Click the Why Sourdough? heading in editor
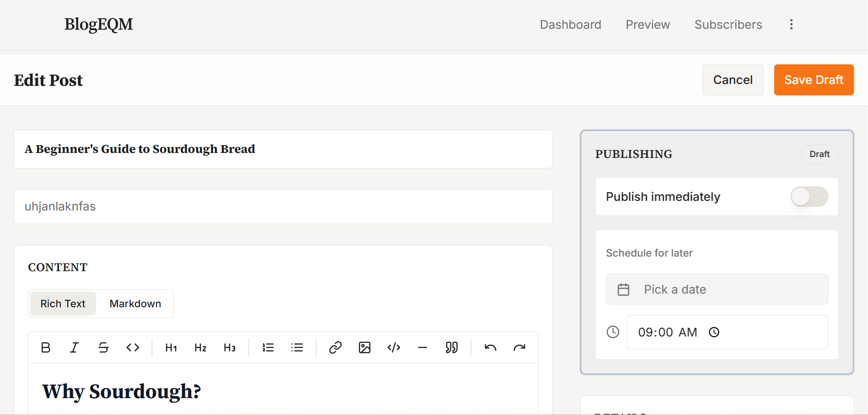This screenshot has width=868, height=415. click(x=122, y=391)
